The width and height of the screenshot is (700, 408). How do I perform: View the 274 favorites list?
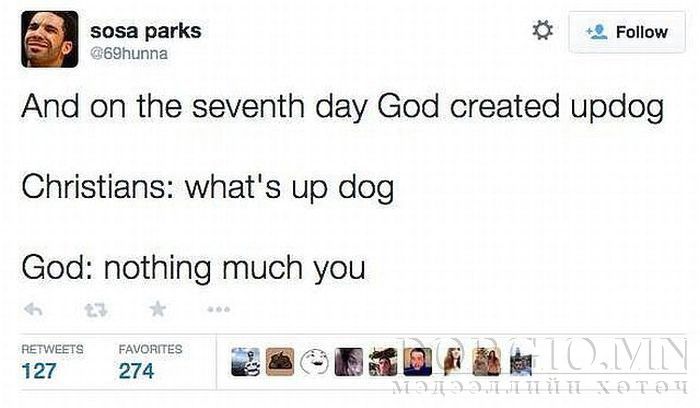[136, 371]
